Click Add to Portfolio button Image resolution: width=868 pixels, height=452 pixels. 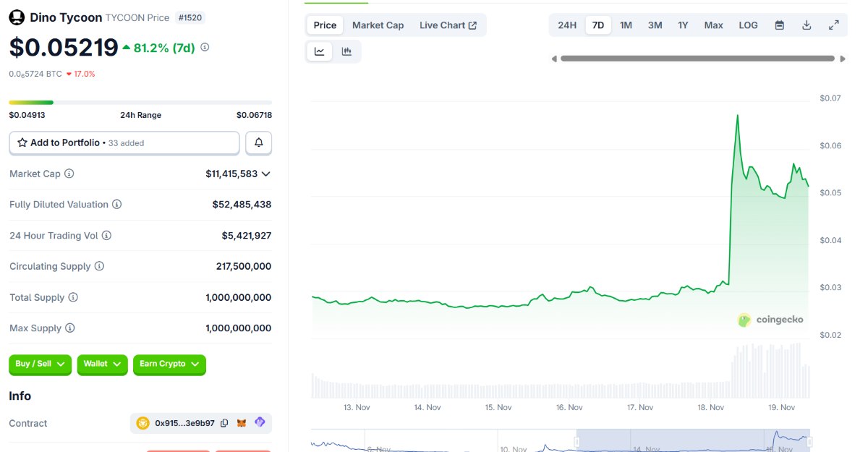[124, 143]
